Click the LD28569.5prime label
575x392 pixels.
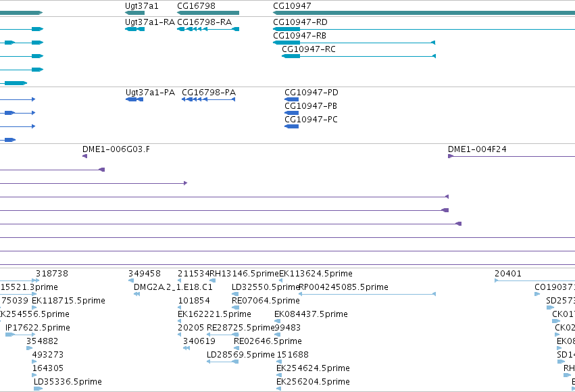click(241, 355)
